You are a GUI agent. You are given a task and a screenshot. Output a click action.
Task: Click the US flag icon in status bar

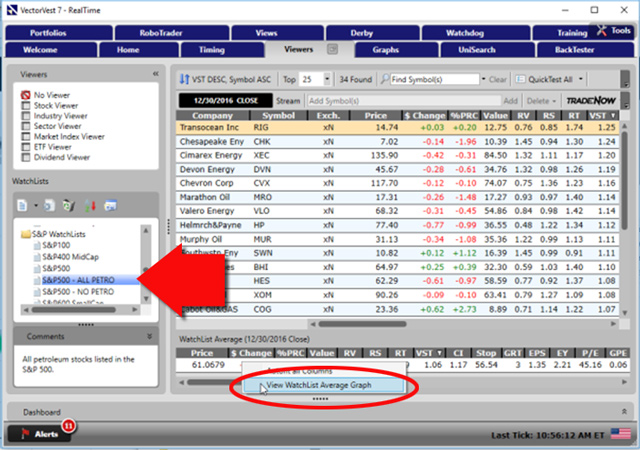point(622,434)
